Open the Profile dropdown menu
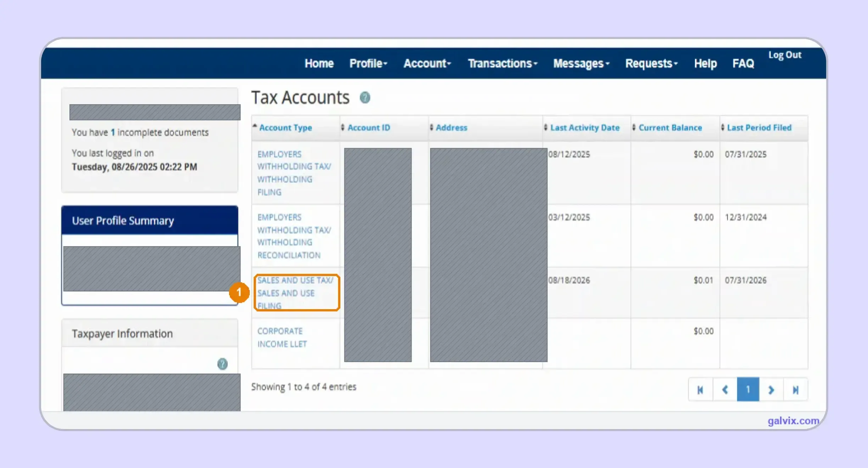Viewport: 868px width, 468px height. tap(368, 63)
